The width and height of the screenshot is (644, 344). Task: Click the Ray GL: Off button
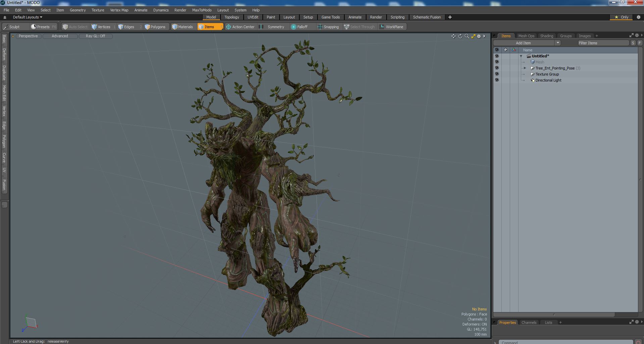95,36
